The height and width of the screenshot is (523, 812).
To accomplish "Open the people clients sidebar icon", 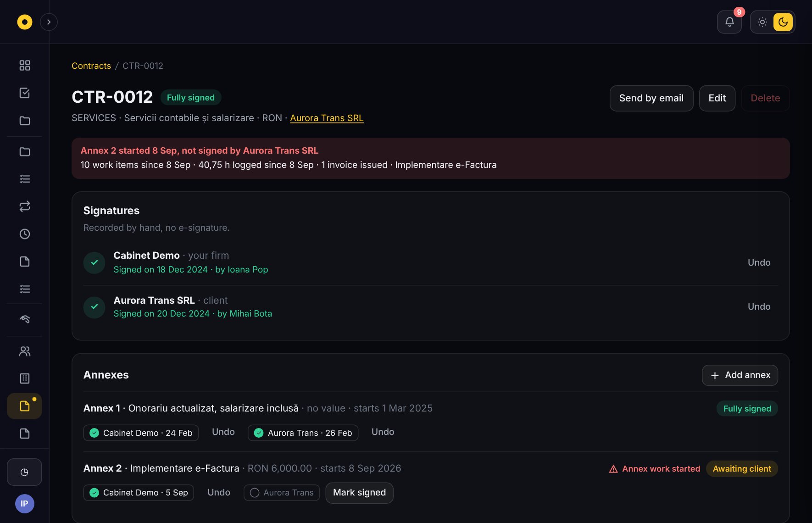I will (x=25, y=351).
